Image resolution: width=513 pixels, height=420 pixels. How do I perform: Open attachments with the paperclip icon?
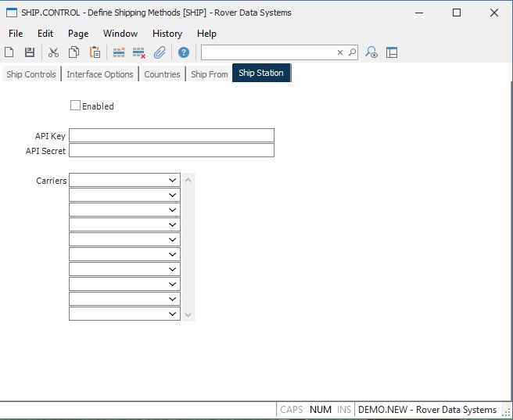click(160, 52)
